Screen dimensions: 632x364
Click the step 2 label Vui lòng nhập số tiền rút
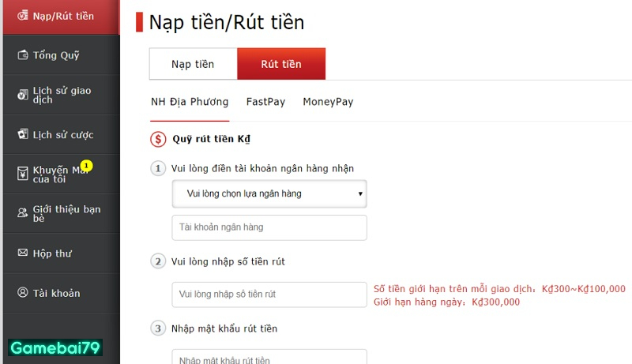[x=228, y=261]
